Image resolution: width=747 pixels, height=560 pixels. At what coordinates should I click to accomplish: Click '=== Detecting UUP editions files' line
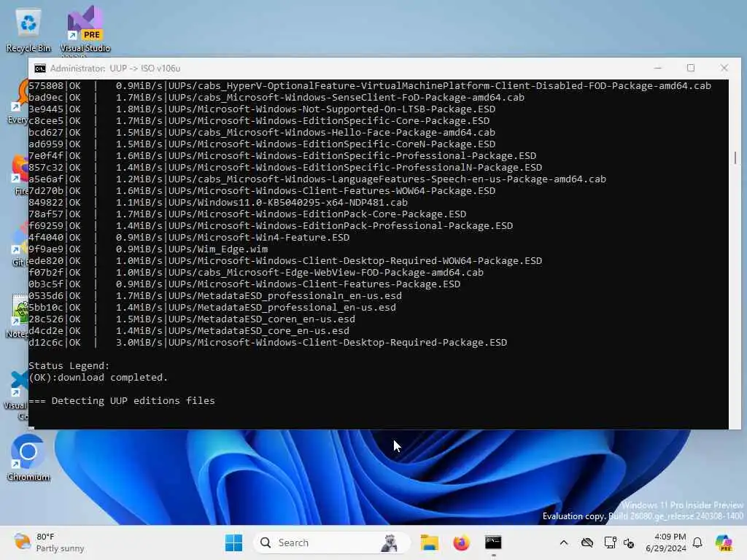[x=122, y=400]
